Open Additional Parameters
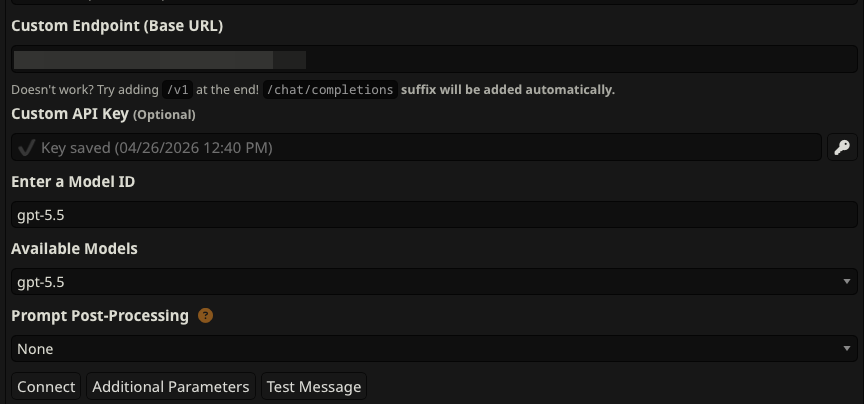Screen dimensions: 864x404 171,386
